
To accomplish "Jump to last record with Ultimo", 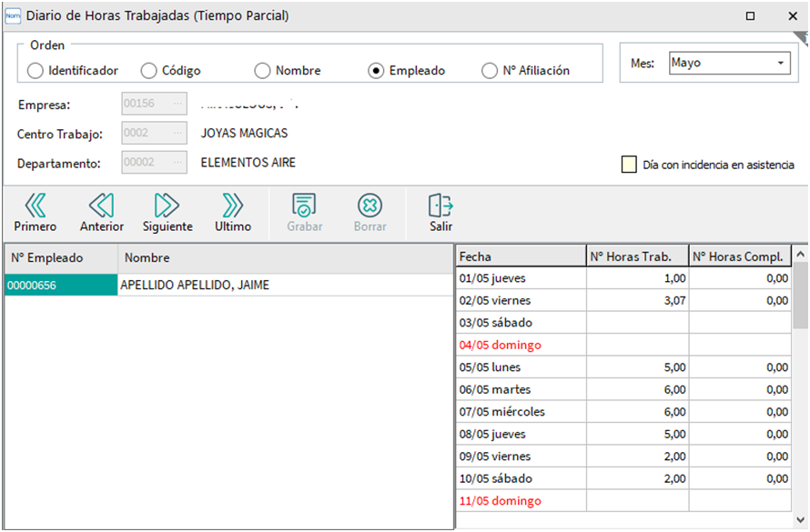I will pos(233,205).
